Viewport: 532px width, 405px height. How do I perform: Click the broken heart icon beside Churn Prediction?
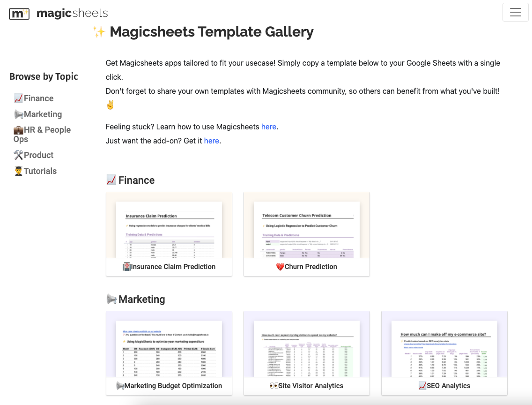(280, 267)
